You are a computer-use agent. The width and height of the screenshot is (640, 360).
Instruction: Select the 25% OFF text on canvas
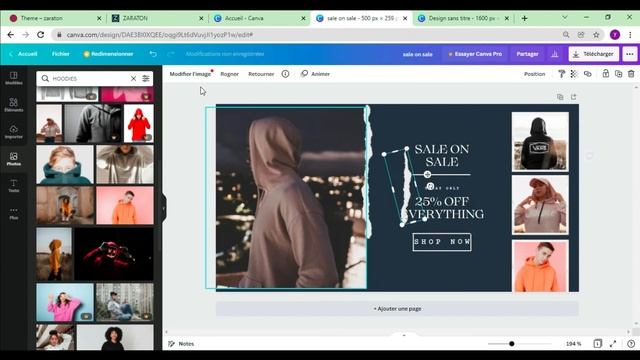click(442, 201)
